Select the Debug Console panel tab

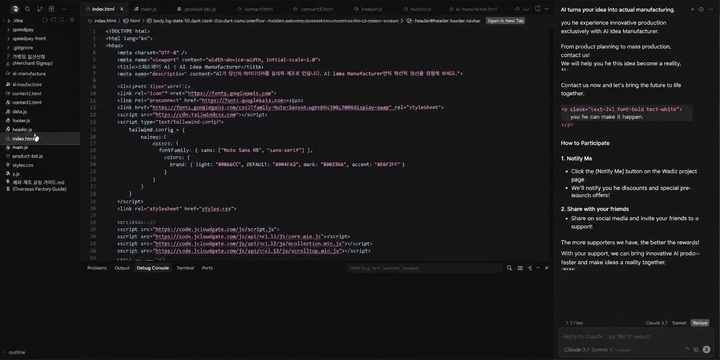[x=152, y=268]
